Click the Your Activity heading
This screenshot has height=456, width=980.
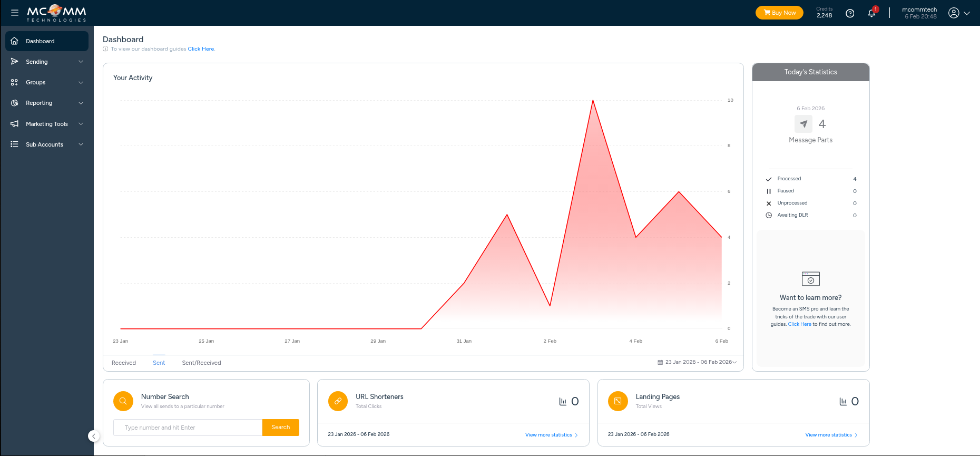point(133,77)
